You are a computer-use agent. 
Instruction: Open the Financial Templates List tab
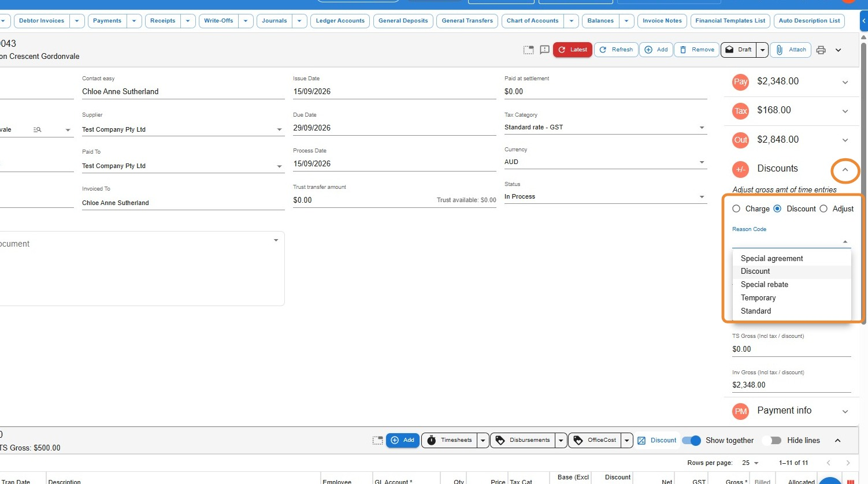tap(730, 21)
